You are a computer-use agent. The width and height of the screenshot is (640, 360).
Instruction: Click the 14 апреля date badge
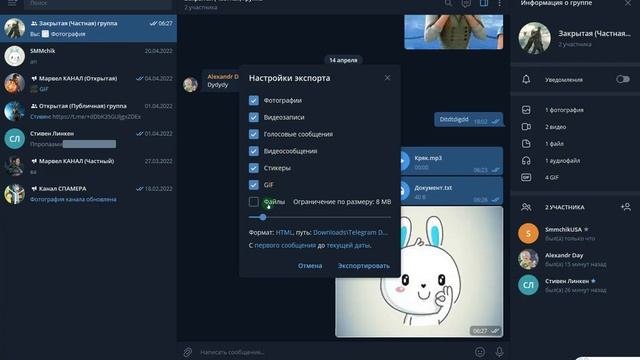(343, 60)
